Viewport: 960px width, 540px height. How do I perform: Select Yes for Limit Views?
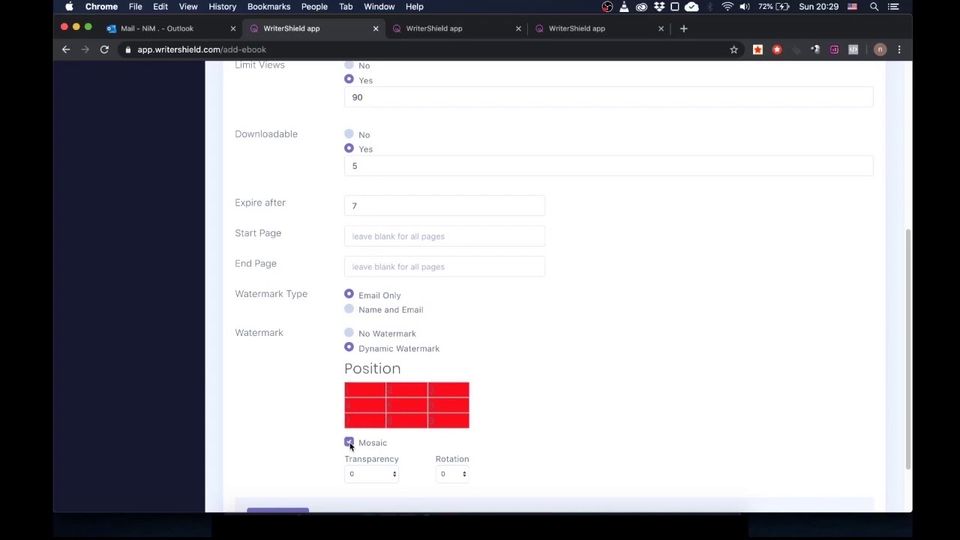349,79
